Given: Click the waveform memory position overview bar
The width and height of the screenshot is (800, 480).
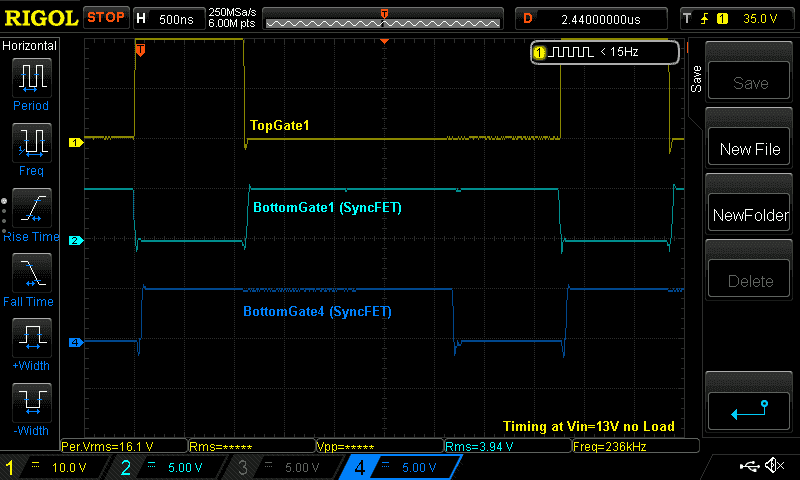Looking at the screenshot, I should click(384, 19).
